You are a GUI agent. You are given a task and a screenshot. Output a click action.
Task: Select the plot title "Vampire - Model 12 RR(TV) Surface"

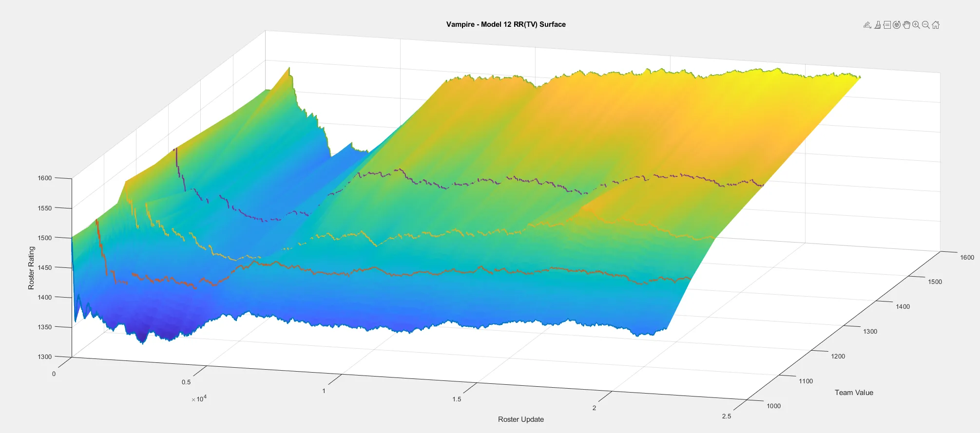click(506, 24)
